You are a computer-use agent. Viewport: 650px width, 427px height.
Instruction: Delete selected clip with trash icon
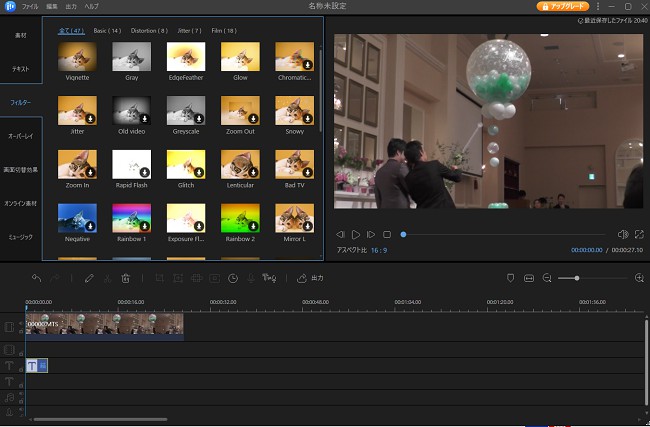(126, 278)
